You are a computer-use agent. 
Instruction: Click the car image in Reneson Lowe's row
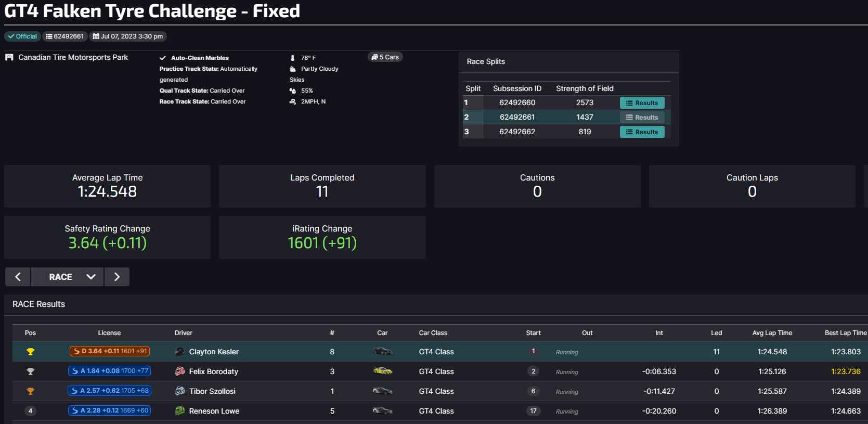[382, 411]
